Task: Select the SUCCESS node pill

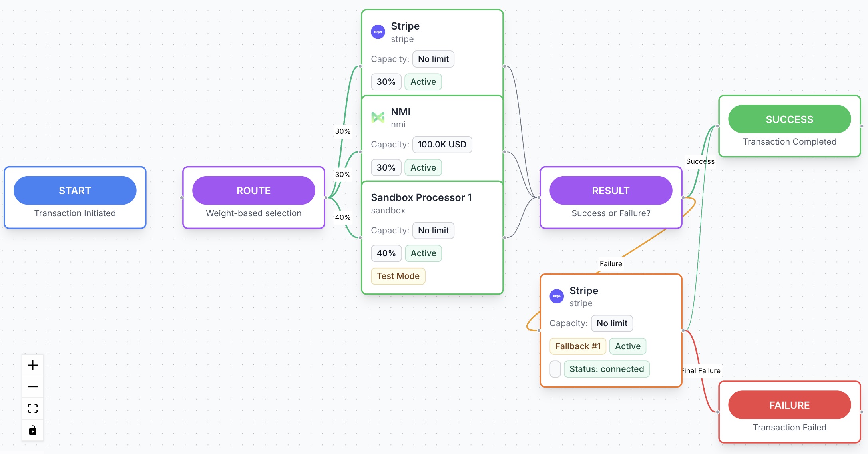Action: pos(790,119)
